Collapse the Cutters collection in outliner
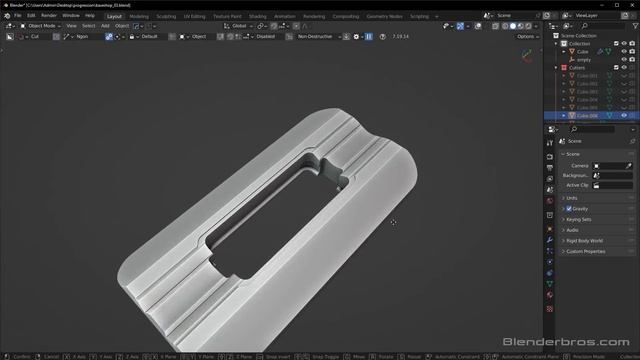This screenshot has height=360, width=640. (556, 68)
